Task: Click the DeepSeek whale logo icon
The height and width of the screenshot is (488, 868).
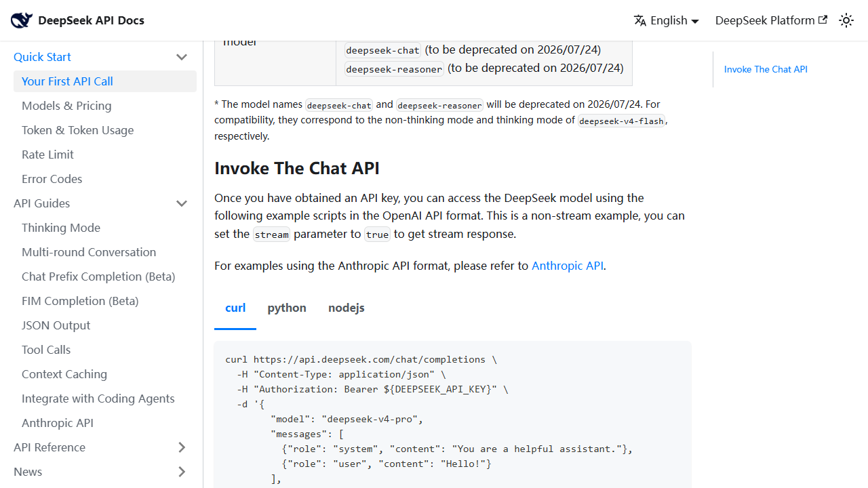Action: tap(22, 20)
